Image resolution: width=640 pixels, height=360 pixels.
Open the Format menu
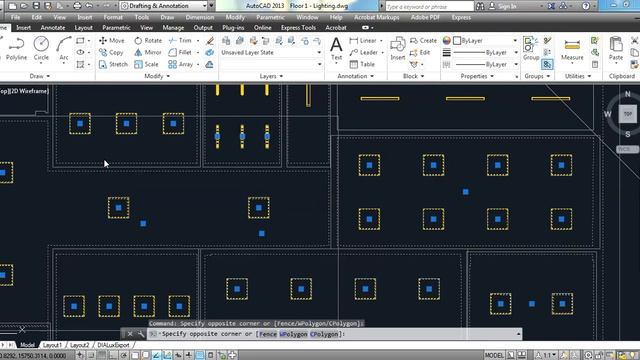click(x=113, y=18)
